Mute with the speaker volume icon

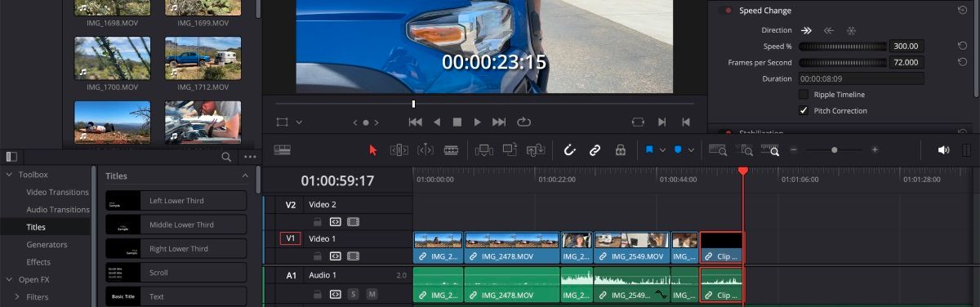coord(943,150)
